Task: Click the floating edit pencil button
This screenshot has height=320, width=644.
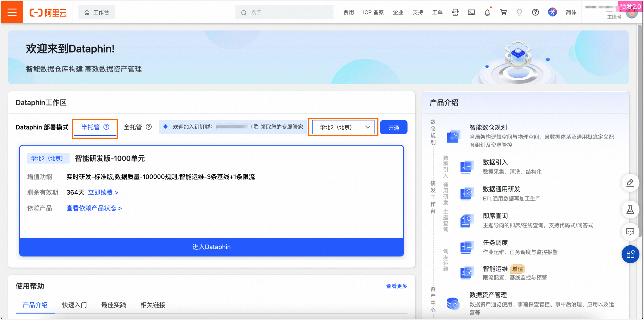Action: coord(630,183)
